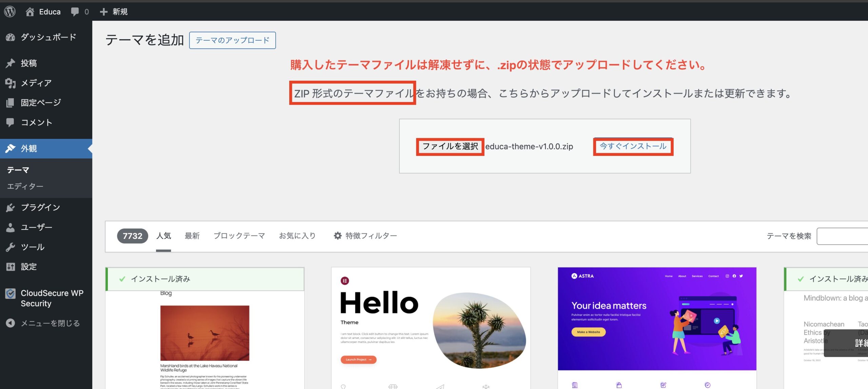Click 今すぐインストール button

click(633, 146)
